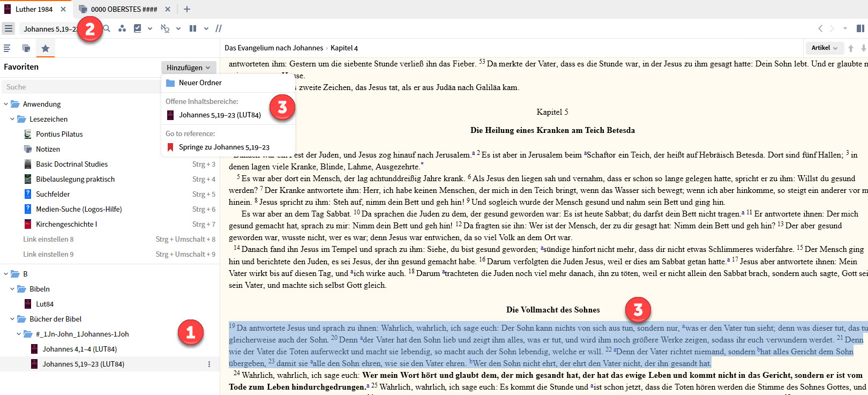Click the three-dots visual filter icon

pyautogui.click(x=122, y=28)
